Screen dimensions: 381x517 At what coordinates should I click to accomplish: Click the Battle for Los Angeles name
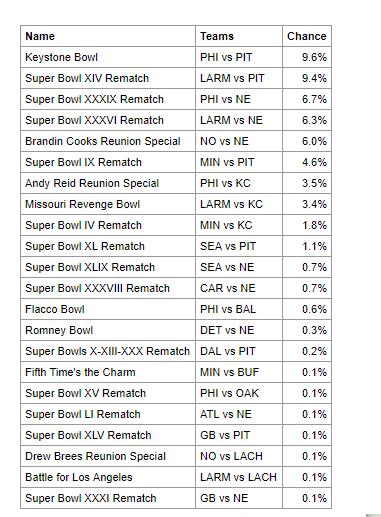click(79, 477)
